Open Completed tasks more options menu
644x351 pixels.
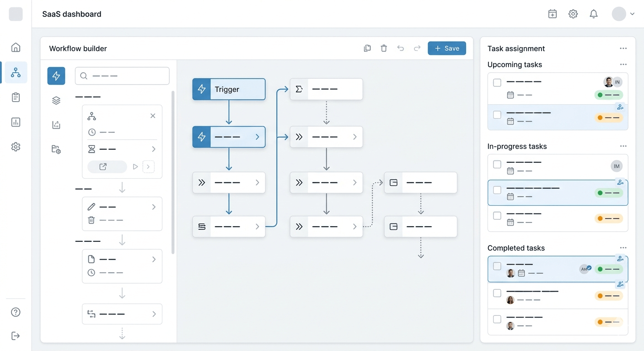click(623, 248)
